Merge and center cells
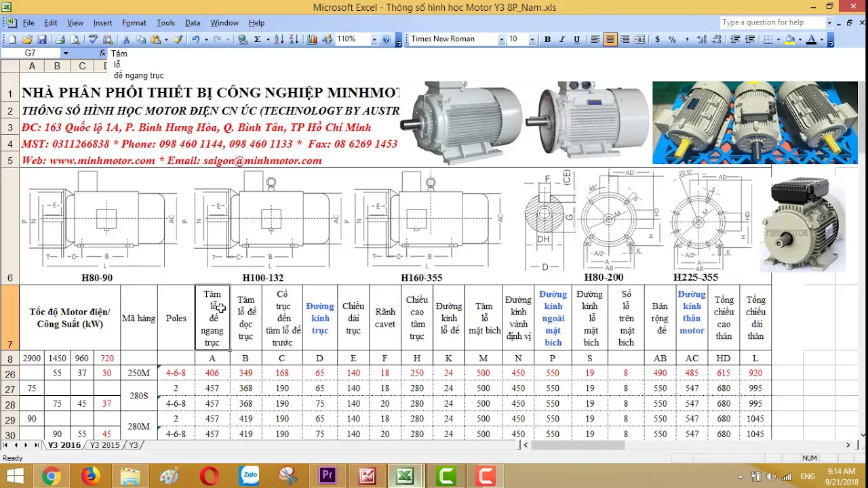868x488 pixels. pos(639,39)
